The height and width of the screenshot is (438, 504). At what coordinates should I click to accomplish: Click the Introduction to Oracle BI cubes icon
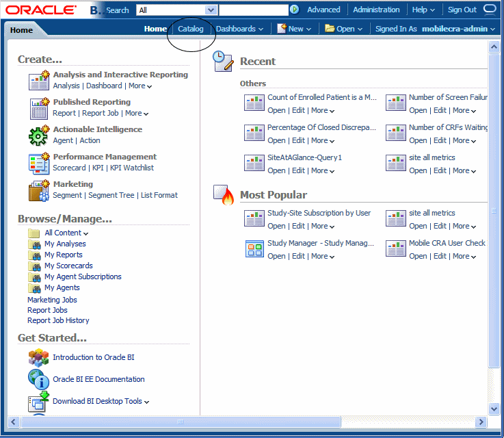point(38,358)
